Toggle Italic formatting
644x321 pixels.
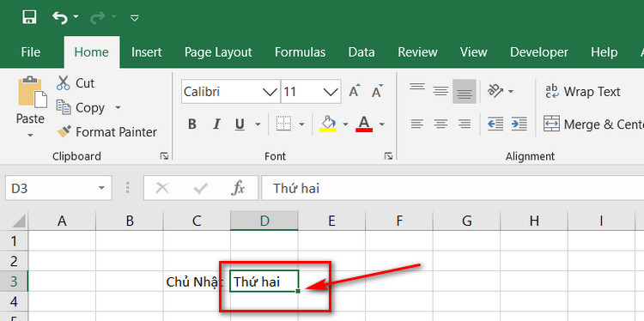click(x=216, y=124)
